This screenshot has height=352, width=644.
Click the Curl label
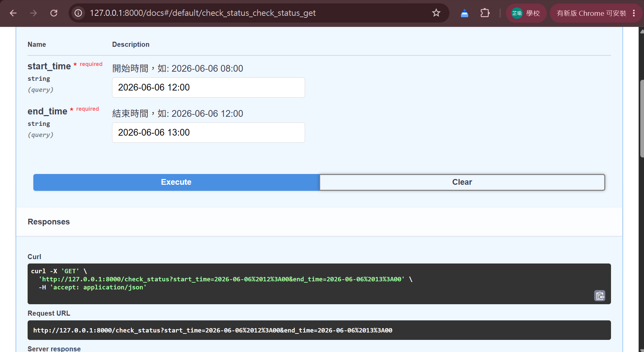coord(34,257)
